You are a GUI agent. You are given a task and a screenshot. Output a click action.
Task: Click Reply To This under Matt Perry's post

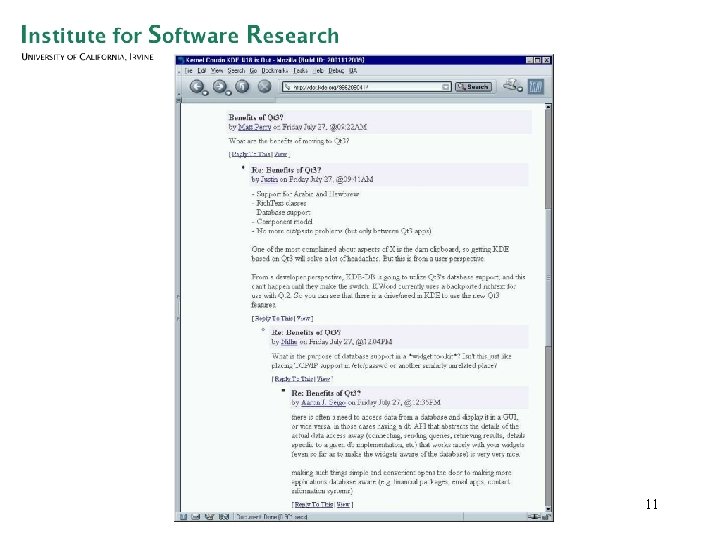[x=251, y=154]
